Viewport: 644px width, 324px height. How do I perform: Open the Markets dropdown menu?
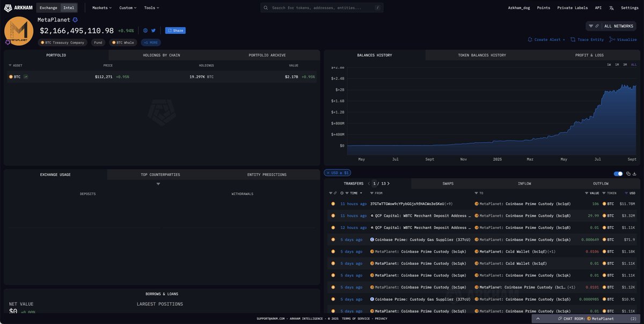tap(102, 8)
